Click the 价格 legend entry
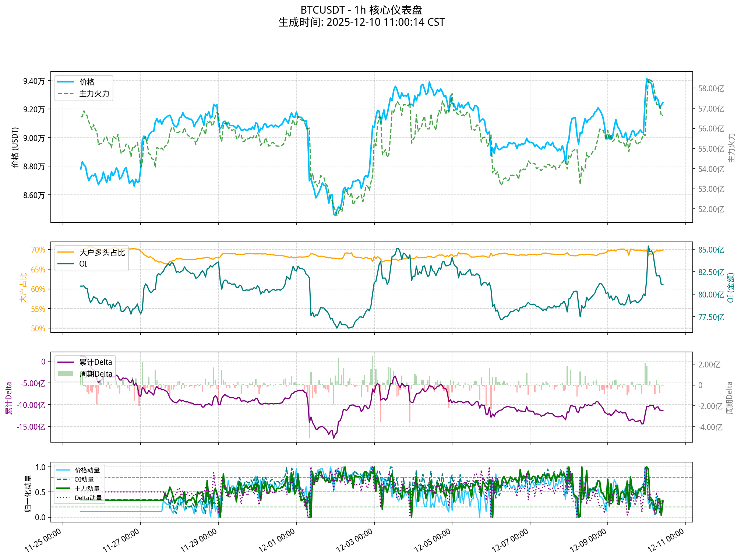The image size is (741, 560). 87,82
